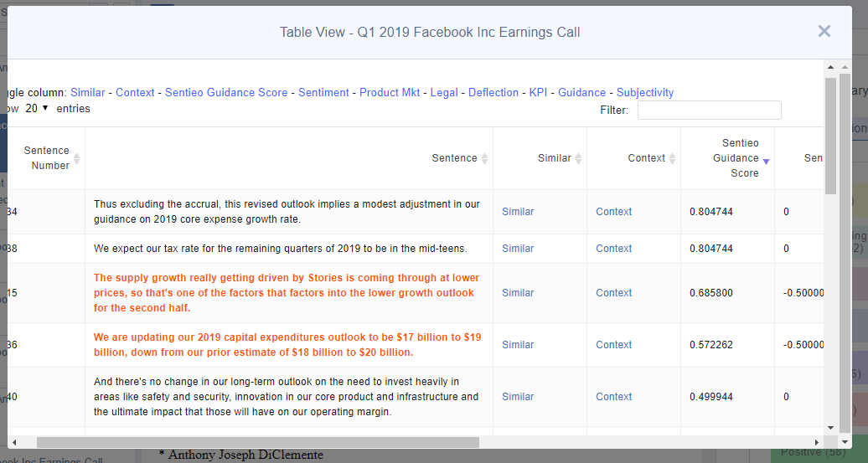Toggle the Product Mkt column link

point(390,92)
